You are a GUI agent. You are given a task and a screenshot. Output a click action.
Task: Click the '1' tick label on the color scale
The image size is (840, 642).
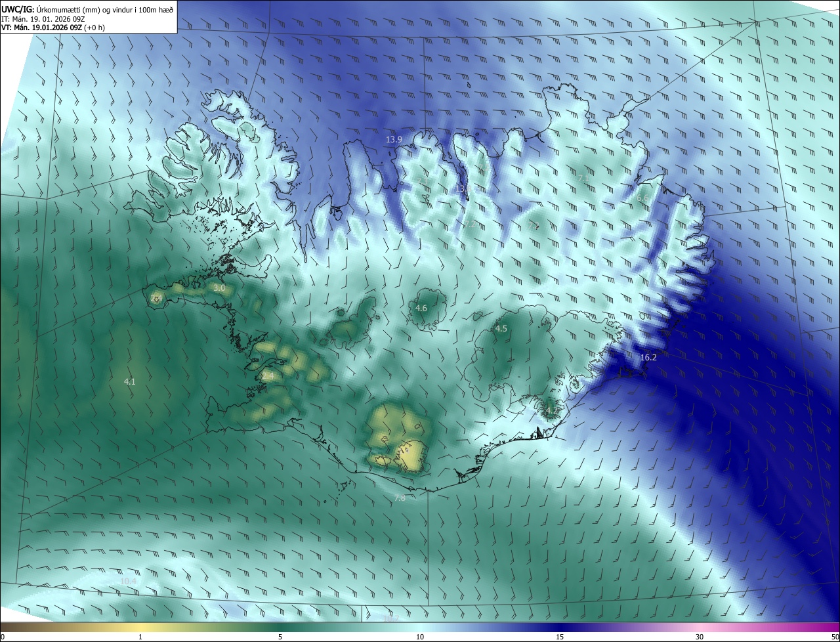[x=140, y=637]
